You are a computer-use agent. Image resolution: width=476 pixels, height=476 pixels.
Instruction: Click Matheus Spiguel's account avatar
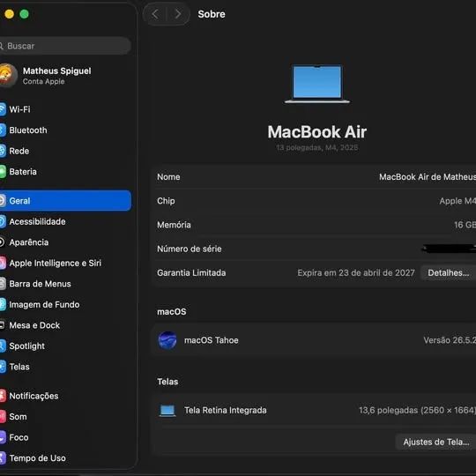pos(8,75)
